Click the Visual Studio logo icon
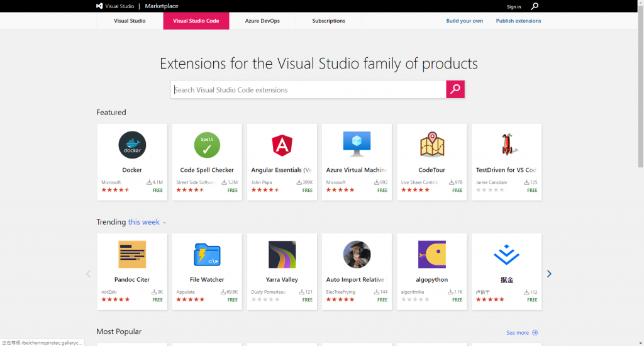This screenshot has height=346, width=644. pyautogui.click(x=99, y=6)
